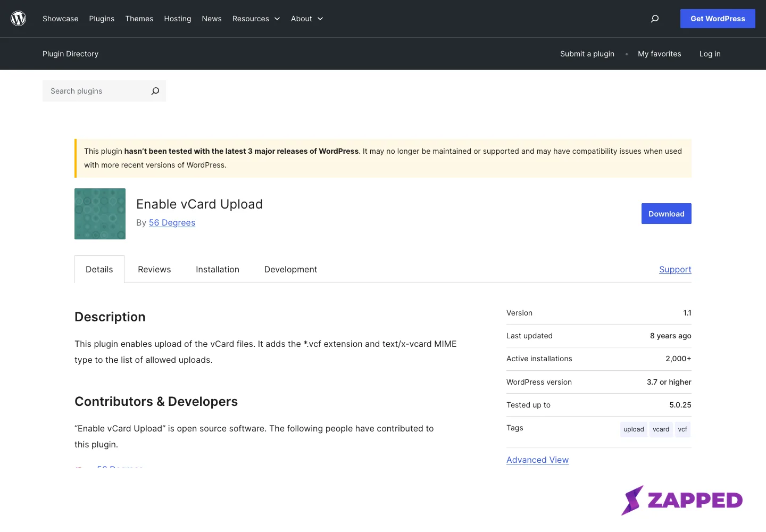
Task: Switch to the Reviews tab
Action: tap(154, 269)
